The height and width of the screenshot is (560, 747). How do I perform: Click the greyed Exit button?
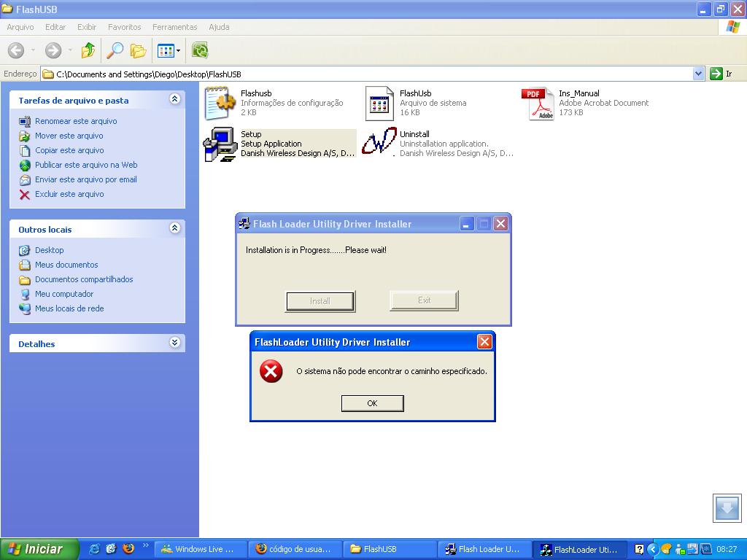(x=424, y=300)
